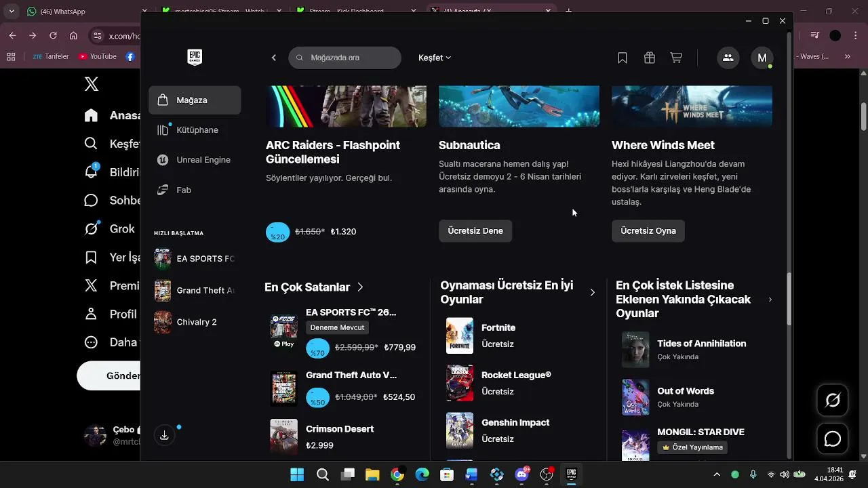The image size is (868, 488).
Task: Go back with the left arrow
Action: point(274,58)
